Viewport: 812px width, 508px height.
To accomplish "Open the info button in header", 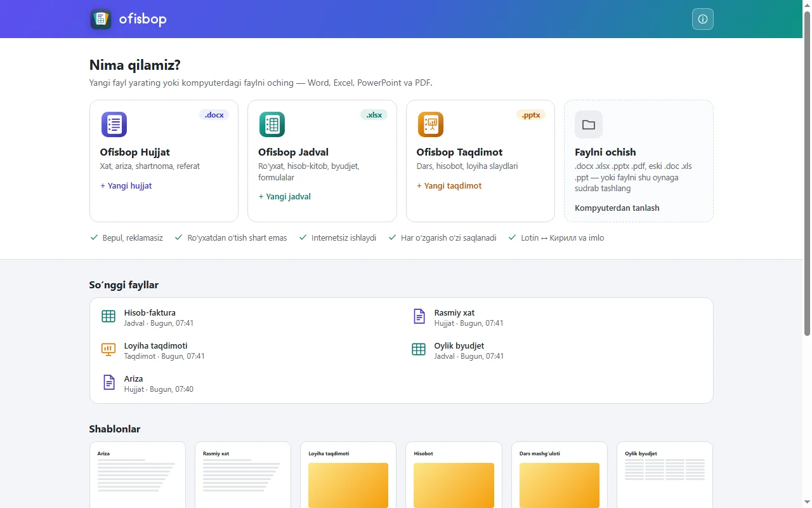I will (703, 19).
